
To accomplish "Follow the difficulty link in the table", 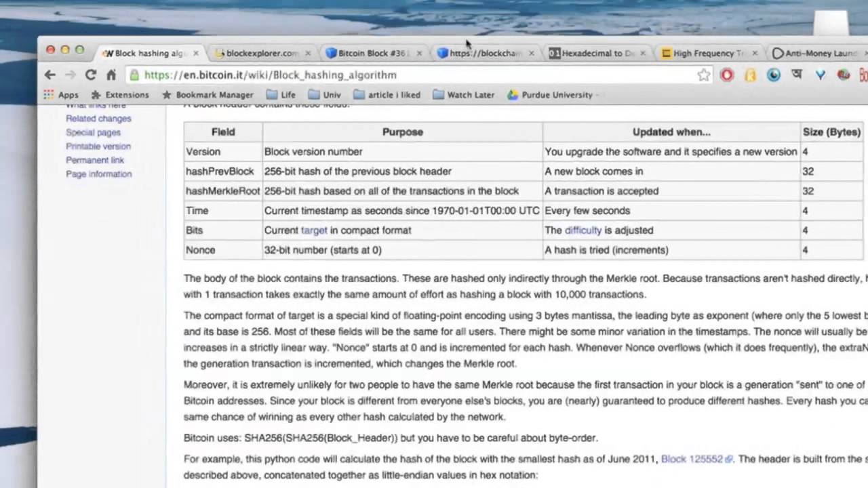I will (x=583, y=230).
